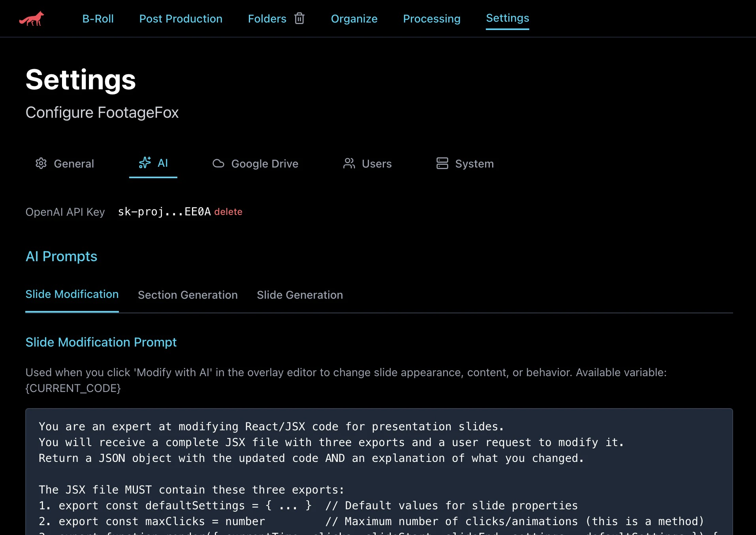Click the Settings navigation link
Viewport: 756px width, 535px height.
(507, 18)
